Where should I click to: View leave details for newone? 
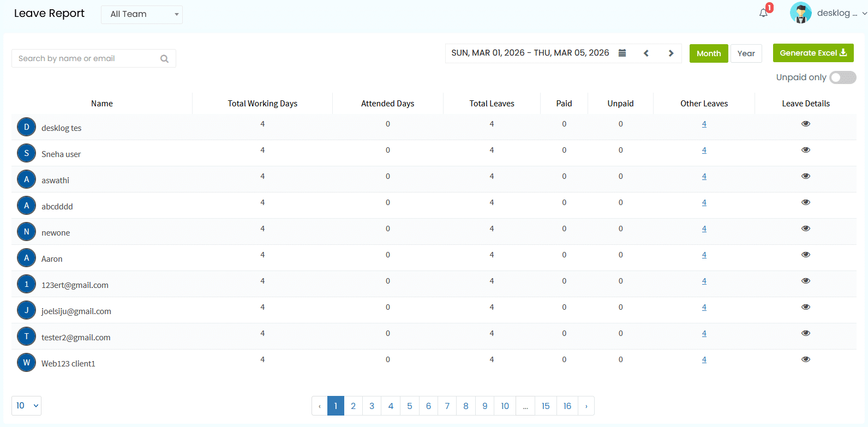pyautogui.click(x=806, y=228)
